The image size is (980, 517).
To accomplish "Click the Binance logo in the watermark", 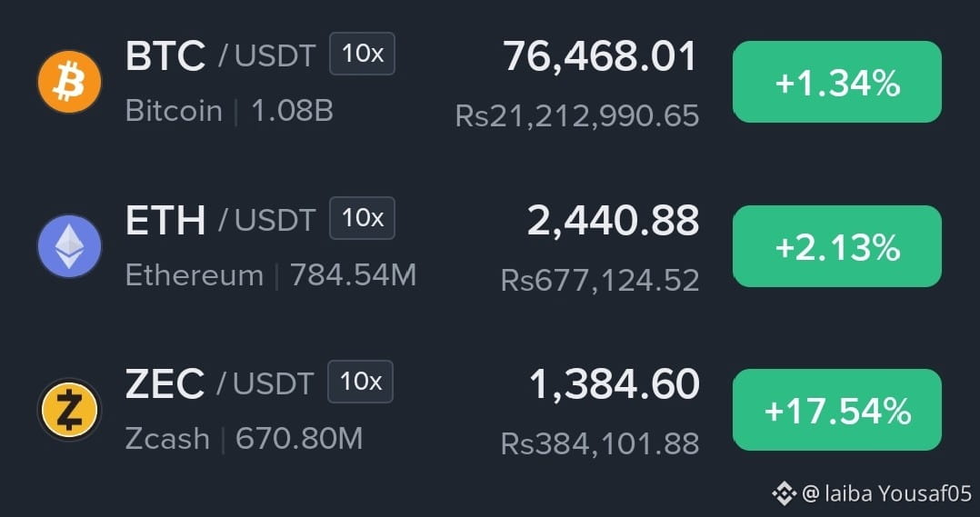I will tap(784, 493).
